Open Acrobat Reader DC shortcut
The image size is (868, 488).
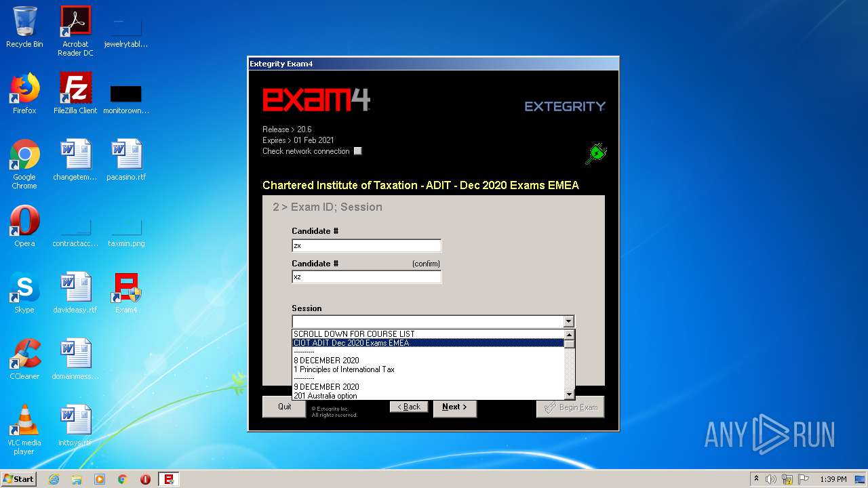75,31
